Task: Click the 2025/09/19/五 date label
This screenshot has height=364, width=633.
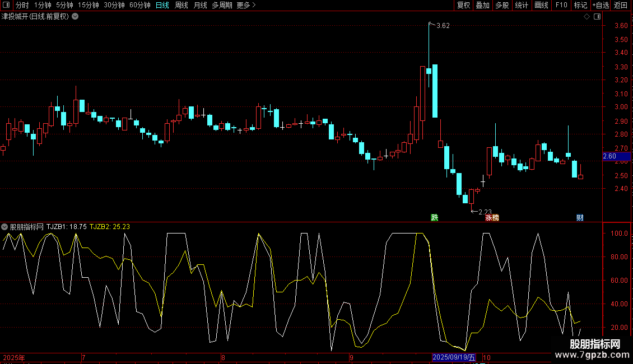Action: tap(454, 357)
